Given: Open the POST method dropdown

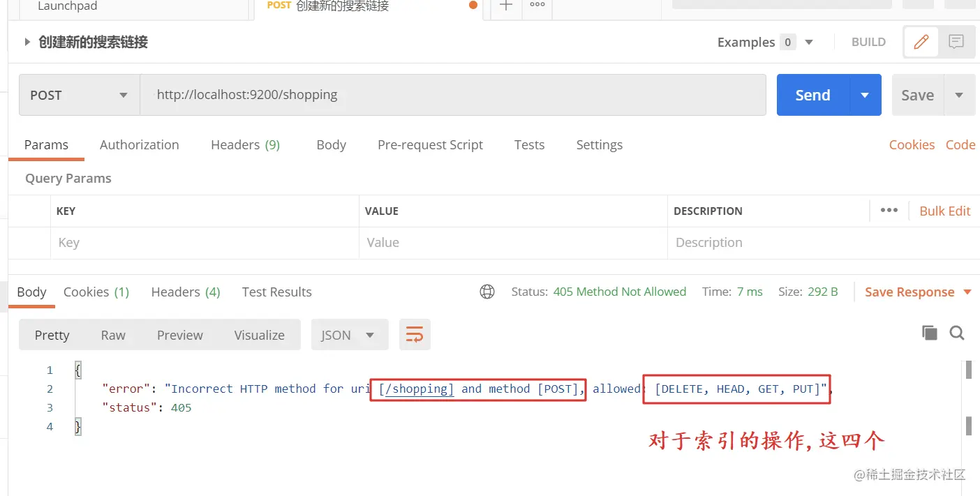Looking at the screenshot, I should [x=79, y=95].
